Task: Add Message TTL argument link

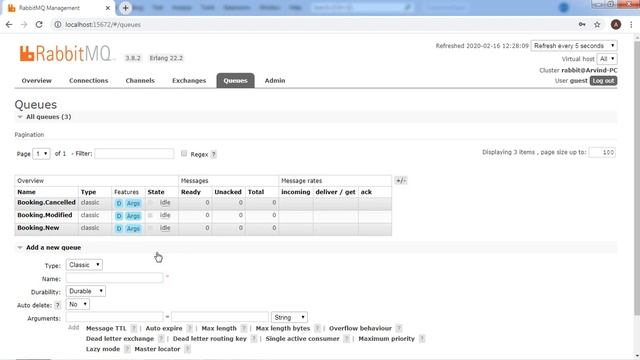Action: tap(106, 328)
